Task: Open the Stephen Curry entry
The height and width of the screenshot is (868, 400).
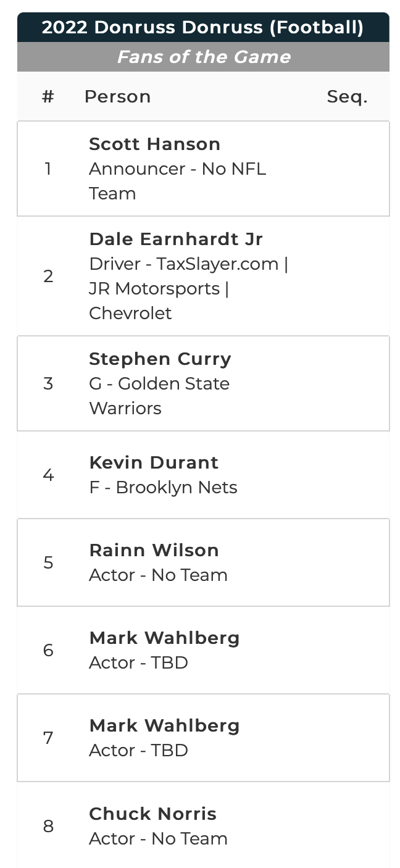Action: (160, 359)
